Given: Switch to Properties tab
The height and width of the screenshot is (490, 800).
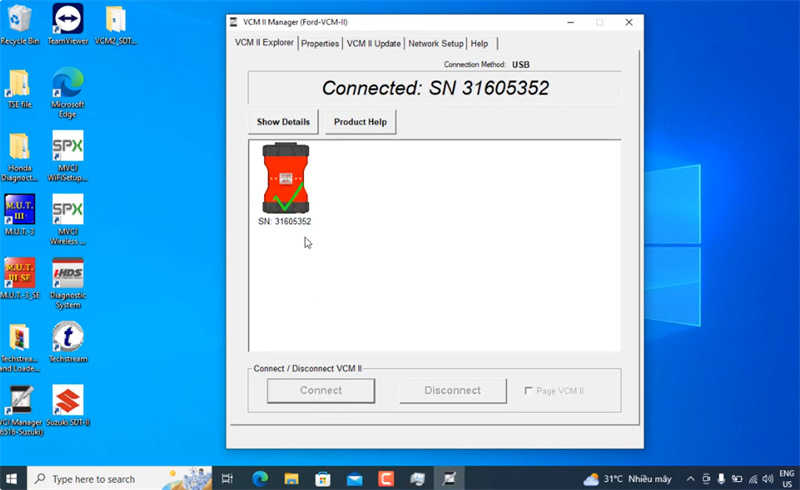Looking at the screenshot, I should (320, 44).
